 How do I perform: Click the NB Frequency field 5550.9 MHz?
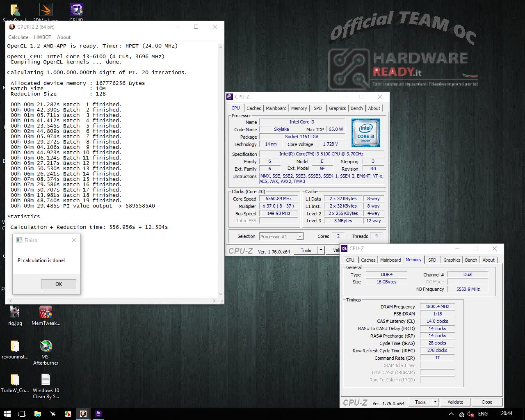coord(468,289)
